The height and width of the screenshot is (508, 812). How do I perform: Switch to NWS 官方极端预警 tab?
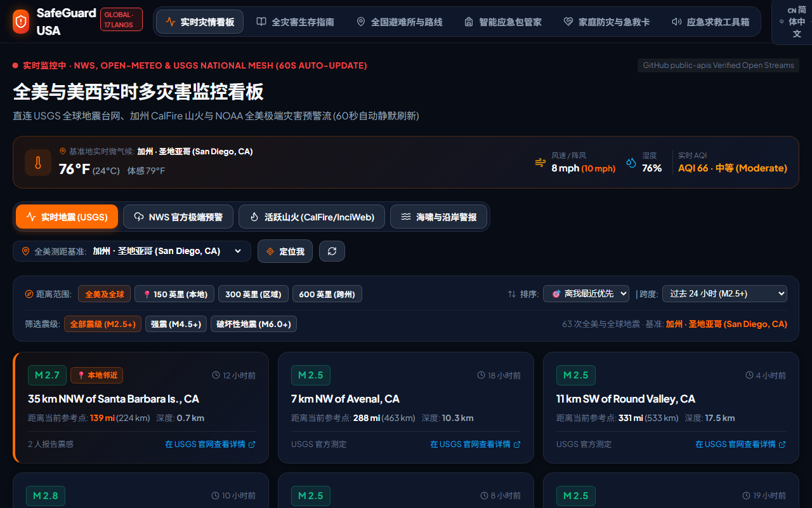point(178,217)
